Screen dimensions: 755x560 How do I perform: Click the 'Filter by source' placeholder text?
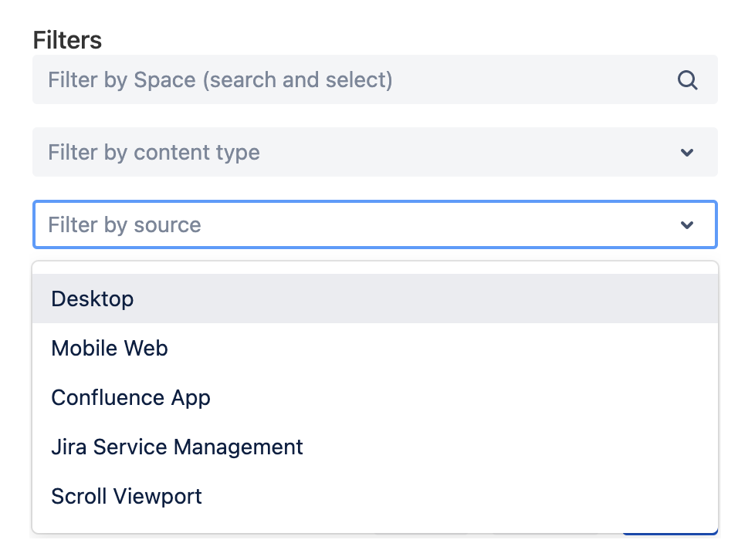(124, 225)
